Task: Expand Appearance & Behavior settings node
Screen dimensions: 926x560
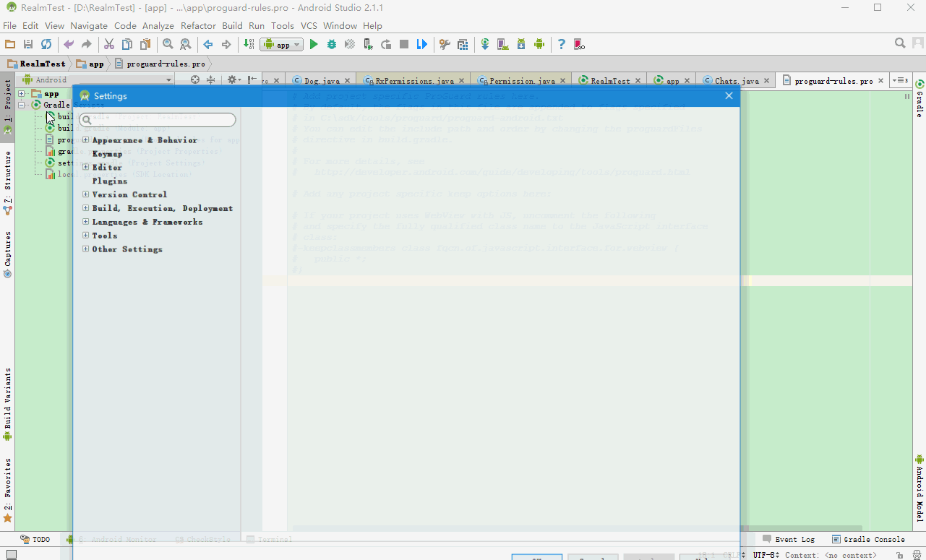Action: click(86, 140)
